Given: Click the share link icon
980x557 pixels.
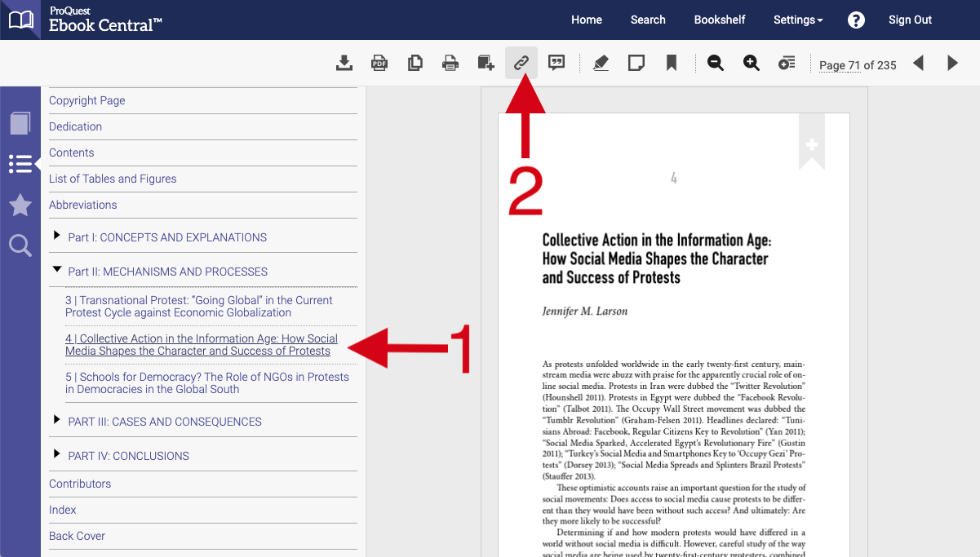Looking at the screenshot, I should click(x=521, y=64).
